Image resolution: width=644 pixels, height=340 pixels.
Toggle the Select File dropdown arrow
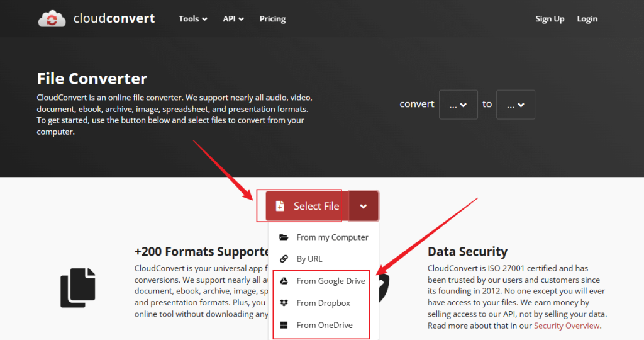tap(364, 206)
